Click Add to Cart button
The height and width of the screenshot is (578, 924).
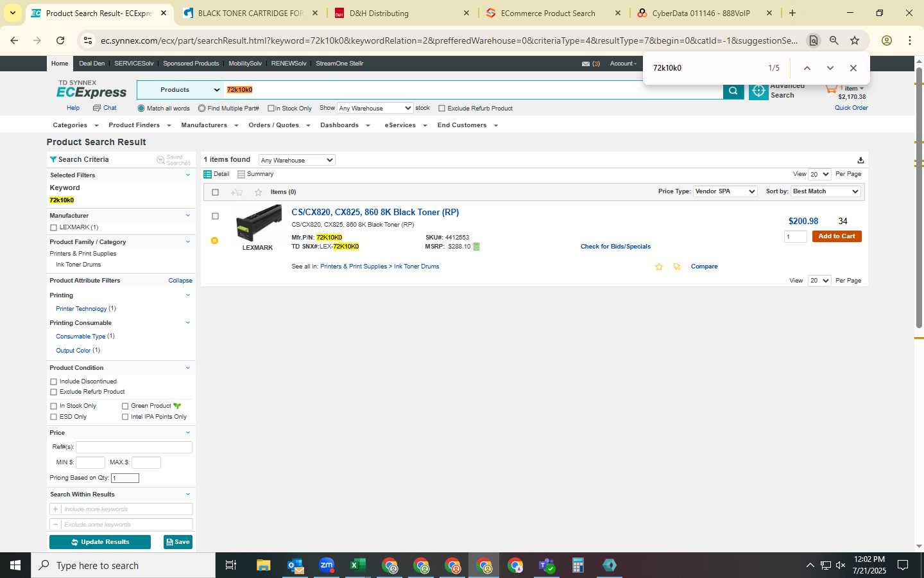click(x=837, y=236)
